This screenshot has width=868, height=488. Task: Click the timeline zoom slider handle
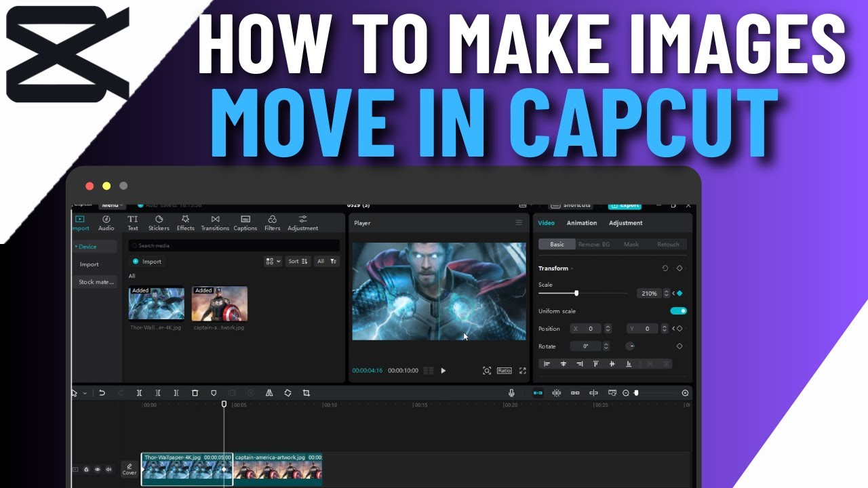pyautogui.click(x=636, y=393)
